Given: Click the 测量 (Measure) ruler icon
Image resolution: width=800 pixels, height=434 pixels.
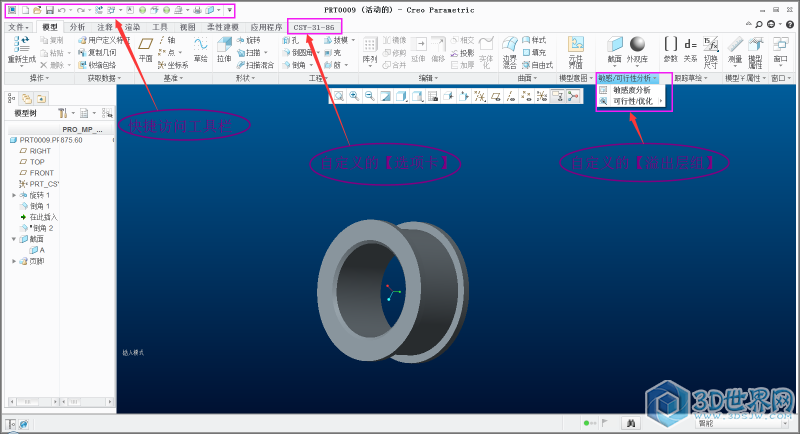Looking at the screenshot, I should 735,46.
